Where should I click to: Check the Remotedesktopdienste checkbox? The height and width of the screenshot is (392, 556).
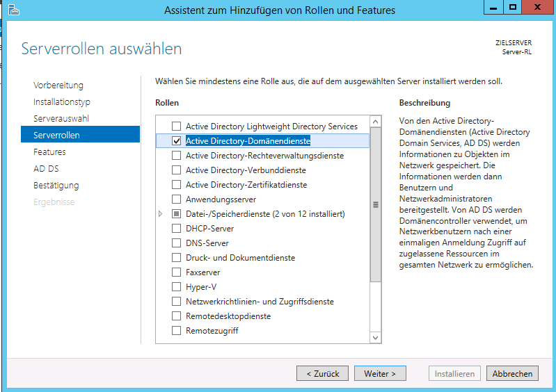point(176,316)
